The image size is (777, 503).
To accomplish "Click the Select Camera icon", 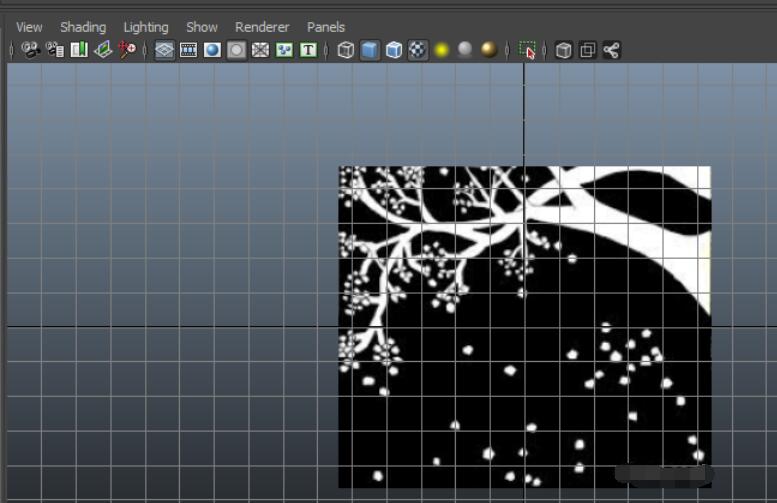I will (31, 50).
